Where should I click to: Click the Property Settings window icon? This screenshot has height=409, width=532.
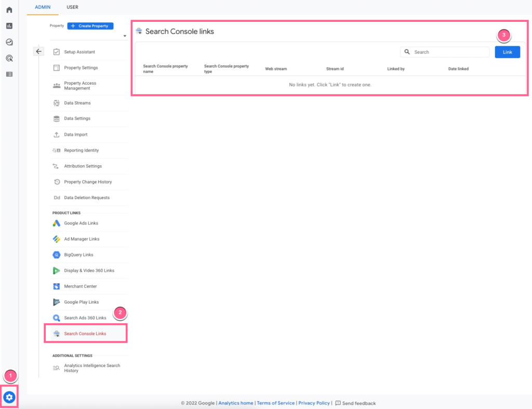(56, 68)
